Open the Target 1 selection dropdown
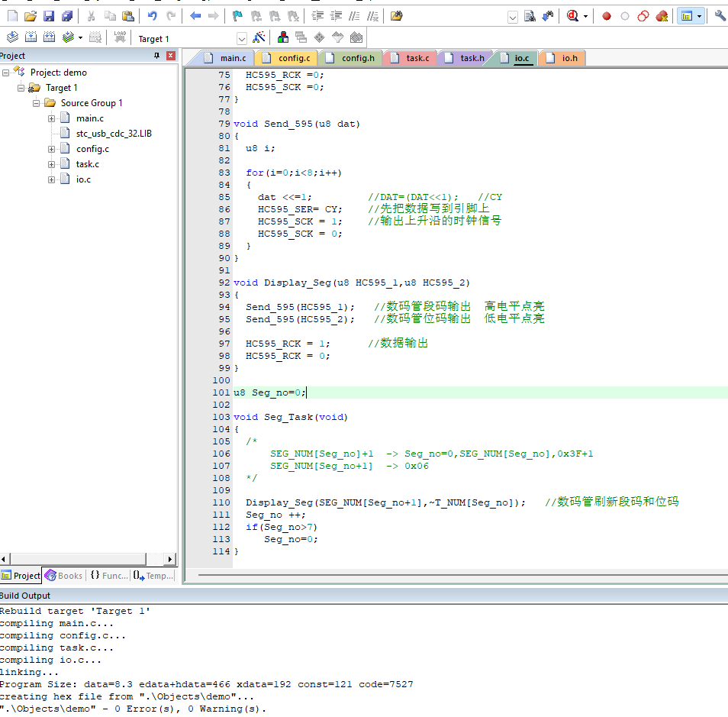Image resolution: width=728 pixels, height=717 pixels. [x=241, y=39]
